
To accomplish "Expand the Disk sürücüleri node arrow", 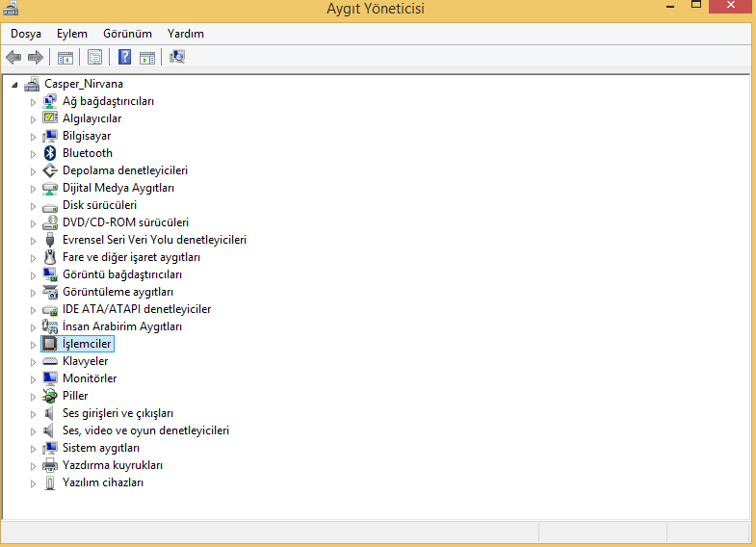I will pyautogui.click(x=33, y=206).
